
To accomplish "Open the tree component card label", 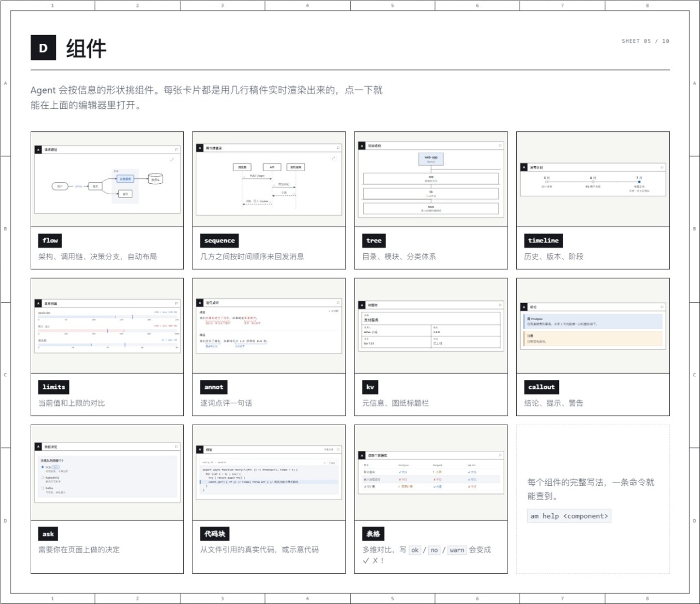I will [x=374, y=241].
